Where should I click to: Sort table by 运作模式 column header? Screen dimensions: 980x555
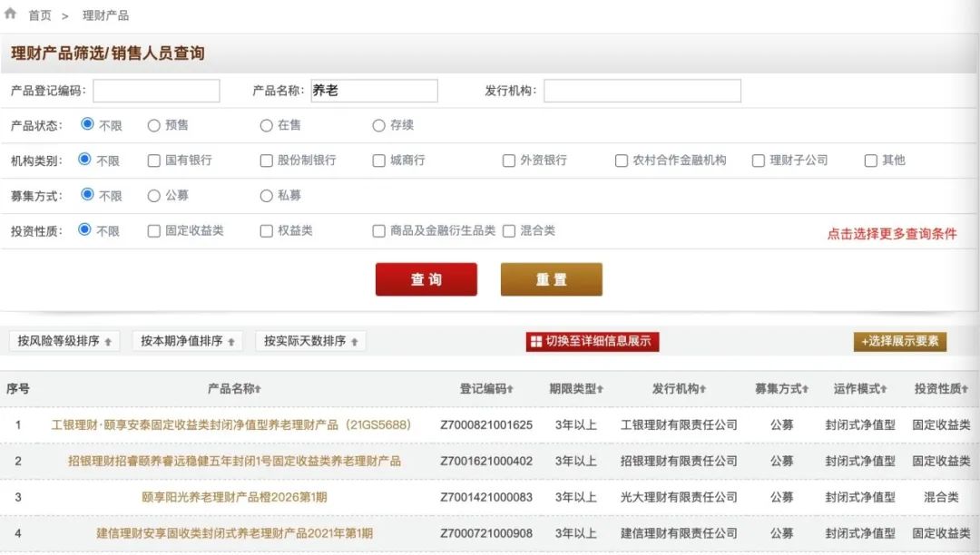click(x=860, y=388)
